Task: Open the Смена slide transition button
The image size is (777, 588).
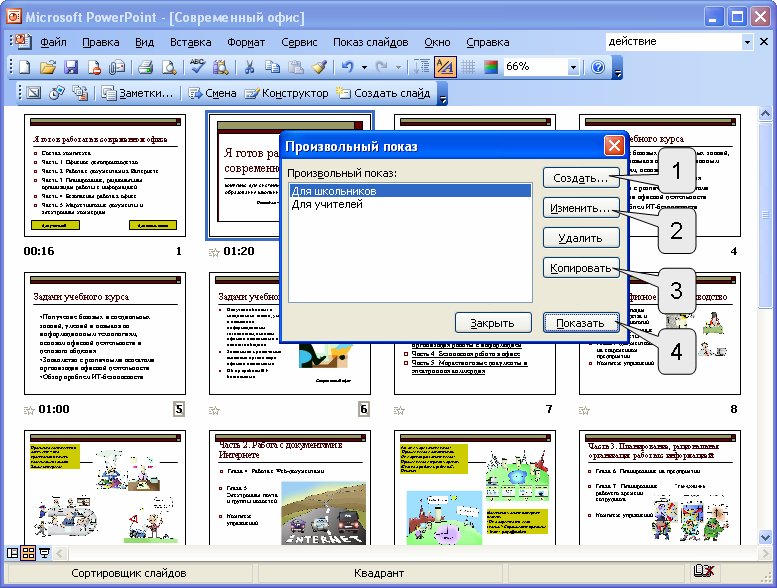Action: pos(212,93)
